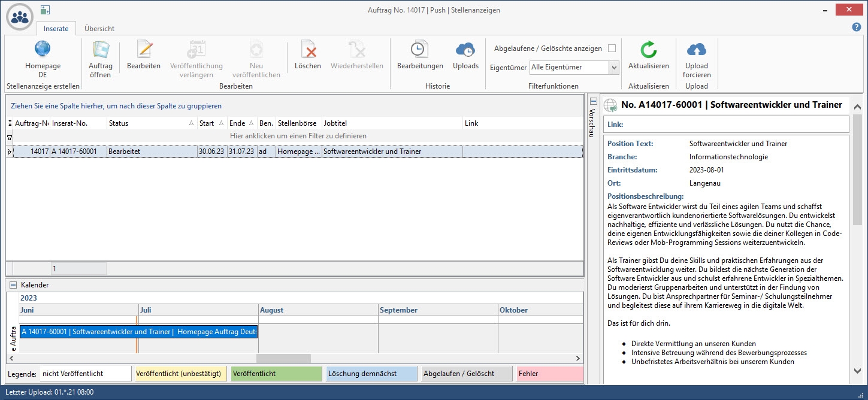Image resolution: width=868 pixels, height=400 pixels.
Task: Switch to the Übersicht tab
Action: 99,29
